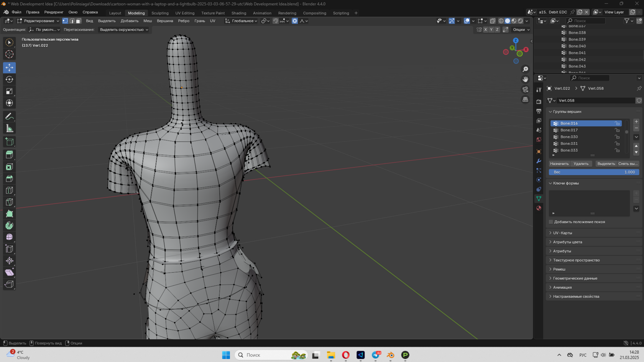Screen dimensions: 644x362
Task: Select the Bevel tool
Action: pos(9,178)
